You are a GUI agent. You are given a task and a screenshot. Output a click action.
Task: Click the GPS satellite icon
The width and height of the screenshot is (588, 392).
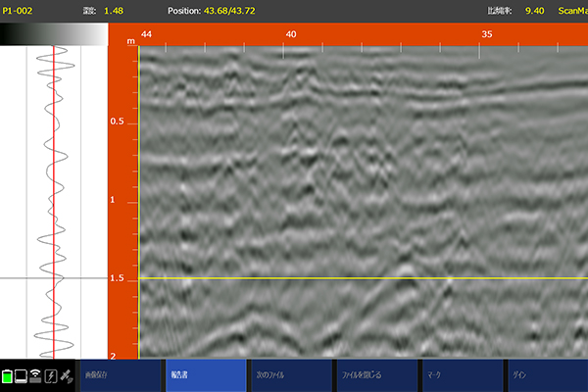pos(65,376)
